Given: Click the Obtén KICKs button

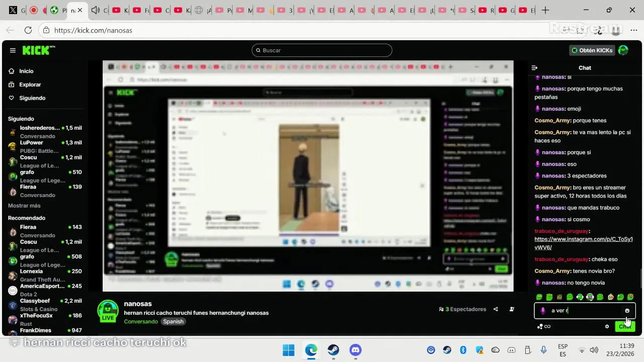Looking at the screenshot, I should [x=592, y=50].
